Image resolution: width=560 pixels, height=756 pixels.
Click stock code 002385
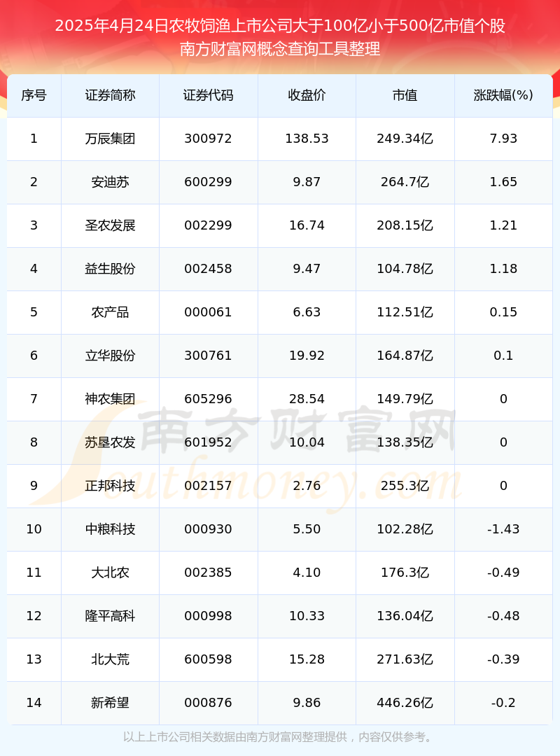coord(209,573)
